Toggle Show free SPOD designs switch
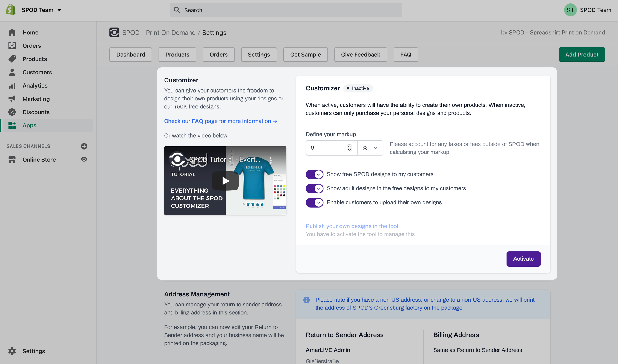 (314, 174)
